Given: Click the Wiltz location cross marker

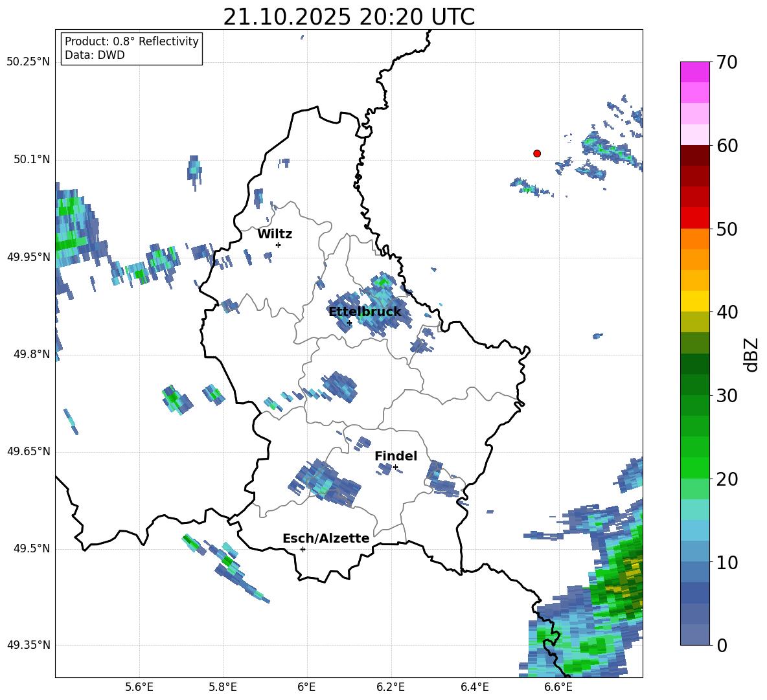Looking at the screenshot, I should click(x=278, y=245).
